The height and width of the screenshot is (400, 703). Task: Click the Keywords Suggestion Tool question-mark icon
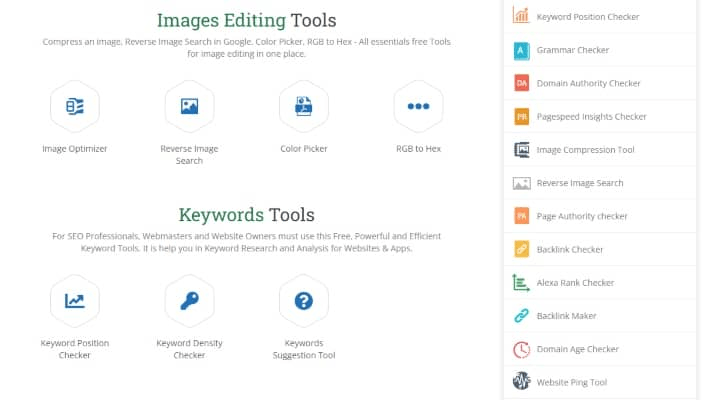click(304, 301)
